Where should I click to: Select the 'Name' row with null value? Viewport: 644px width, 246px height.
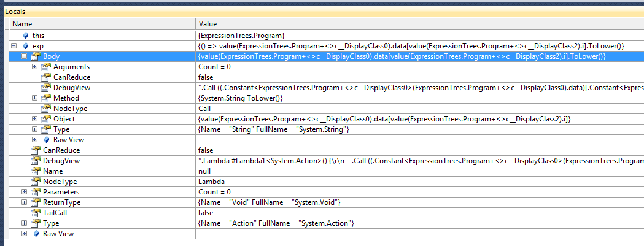click(52, 171)
